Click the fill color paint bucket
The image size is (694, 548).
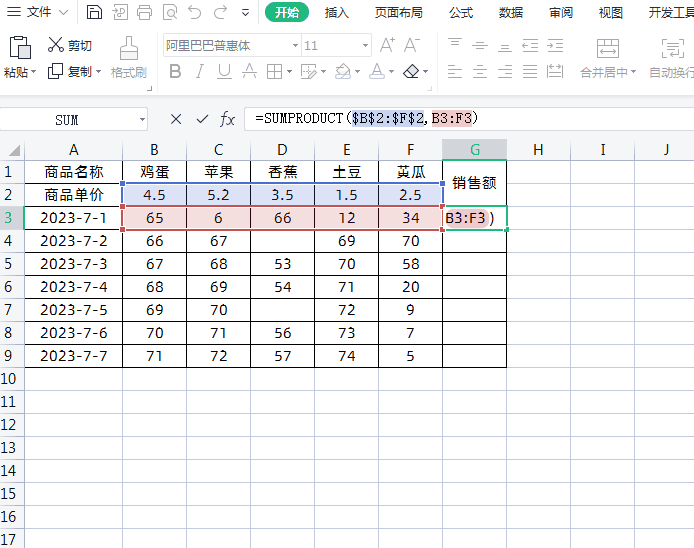pyautogui.click(x=343, y=71)
